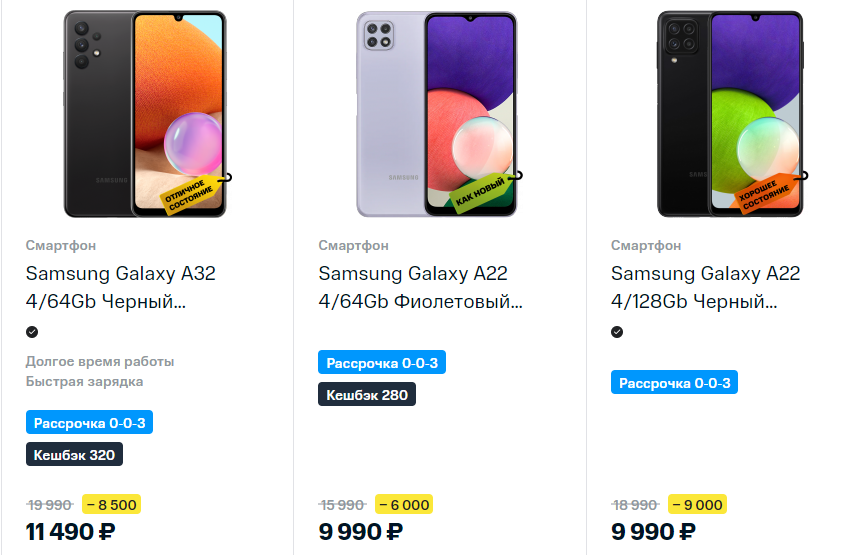Click the yellow '− 8 500' discount label

(112, 505)
